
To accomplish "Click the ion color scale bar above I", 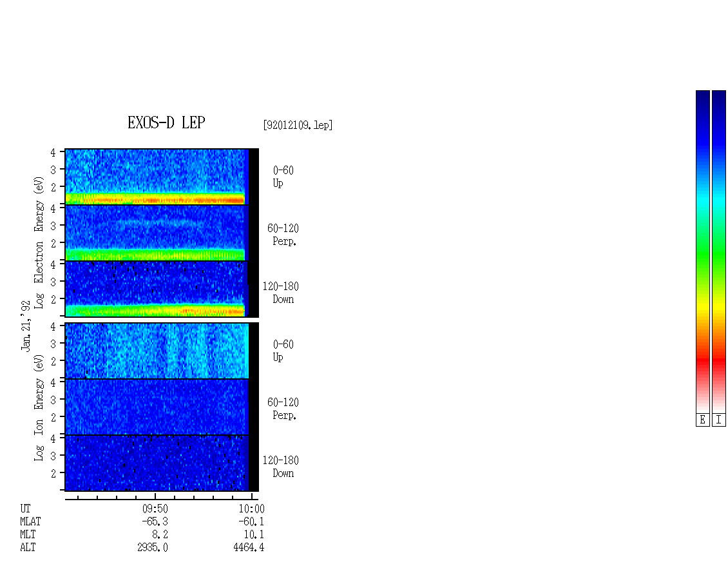I will (719, 251).
